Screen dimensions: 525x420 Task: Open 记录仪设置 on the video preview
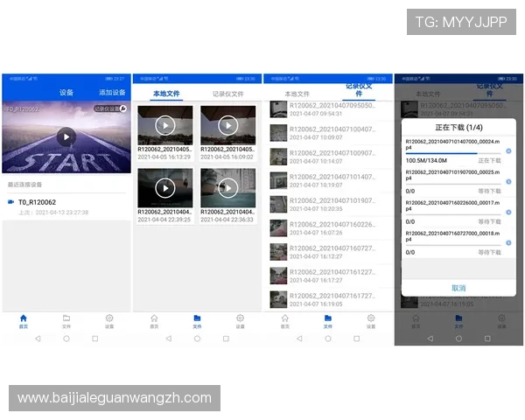tap(110, 109)
